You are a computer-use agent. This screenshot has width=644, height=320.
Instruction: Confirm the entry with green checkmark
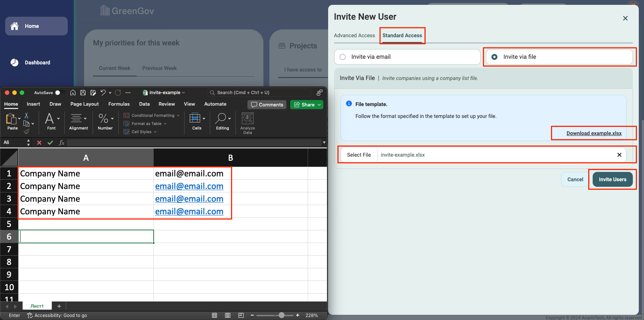(x=50, y=143)
